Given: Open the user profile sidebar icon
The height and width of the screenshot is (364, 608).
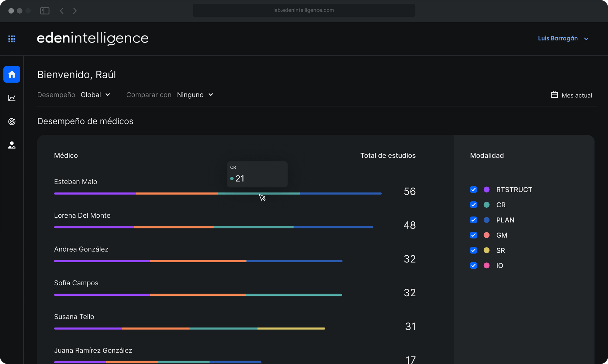Looking at the screenshot, I should (12, 145).
